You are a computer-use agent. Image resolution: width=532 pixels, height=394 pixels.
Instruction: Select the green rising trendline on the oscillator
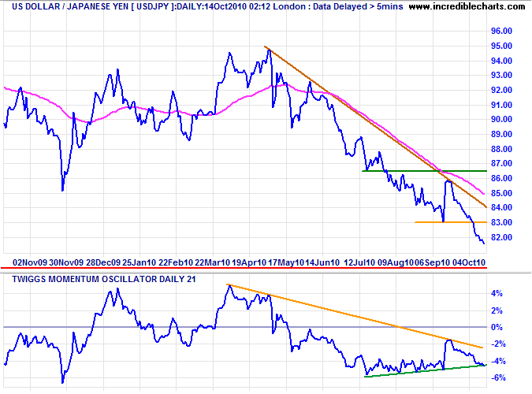coord(426,370)
